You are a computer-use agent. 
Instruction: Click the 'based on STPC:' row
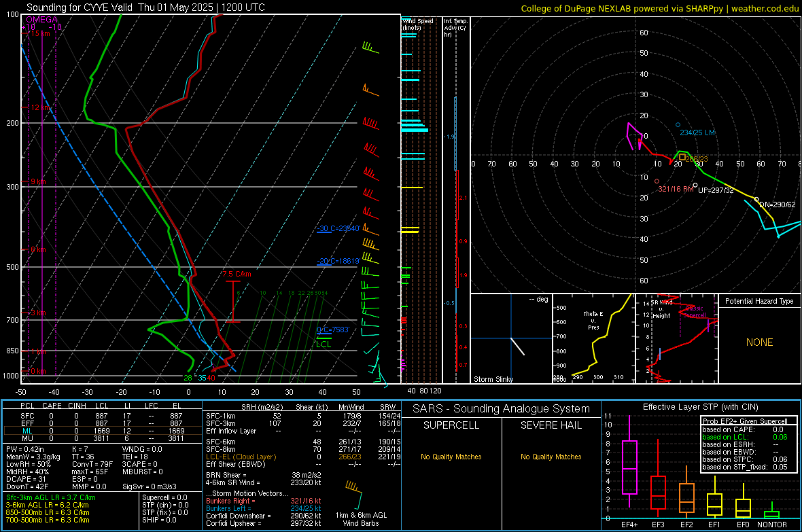(745, 459)
